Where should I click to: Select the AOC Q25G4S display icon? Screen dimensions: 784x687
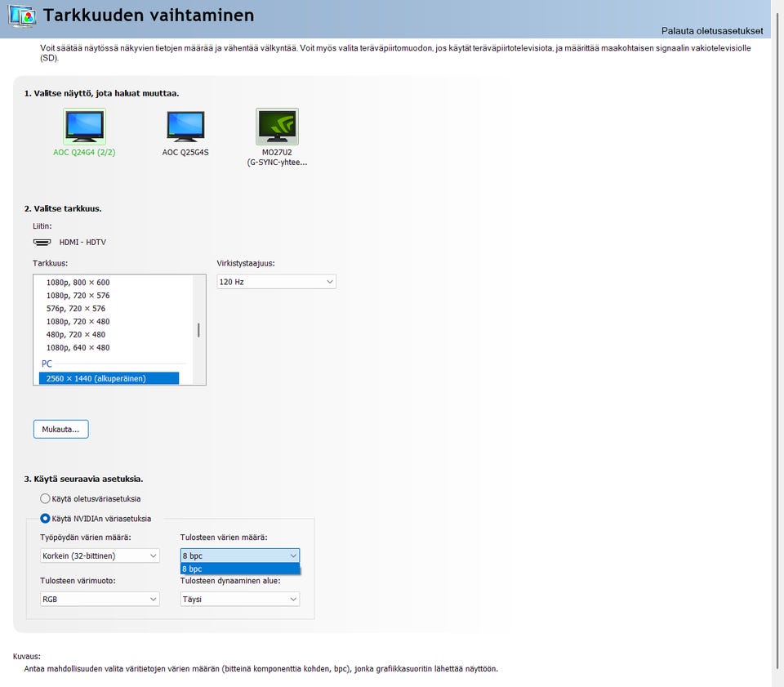pos(185,127)
